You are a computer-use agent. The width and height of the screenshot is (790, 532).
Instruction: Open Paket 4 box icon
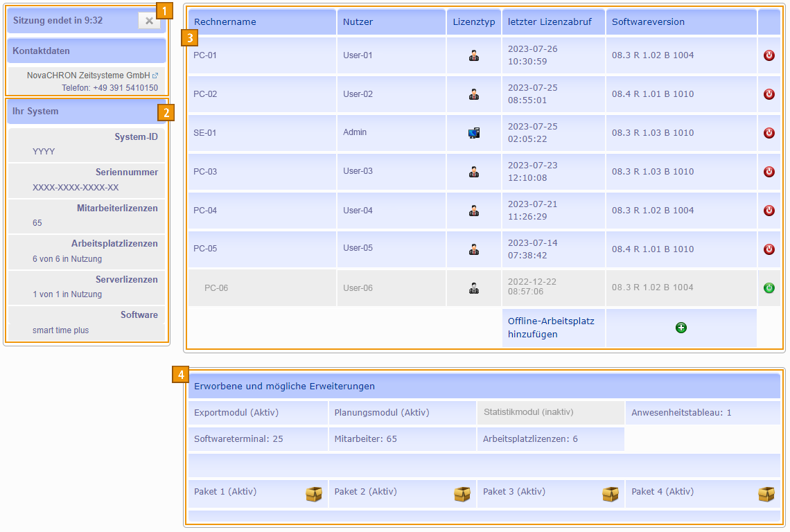pos(766,494)
